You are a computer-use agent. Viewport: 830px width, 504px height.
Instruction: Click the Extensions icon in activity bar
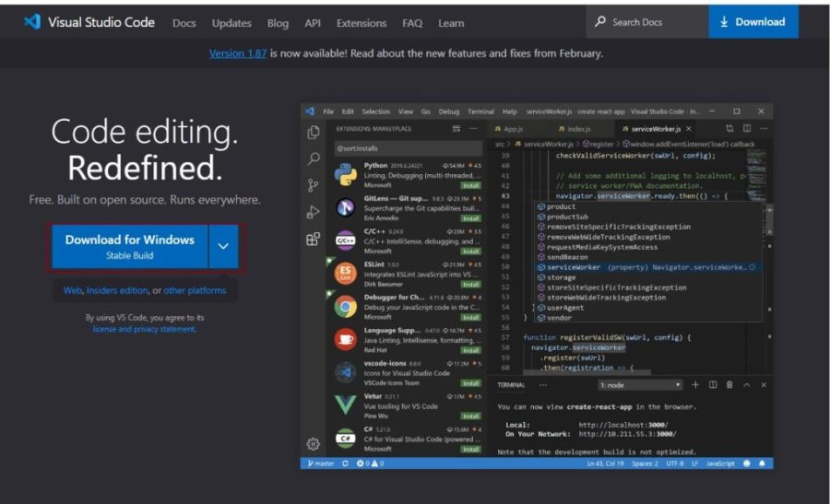[313, 239]
